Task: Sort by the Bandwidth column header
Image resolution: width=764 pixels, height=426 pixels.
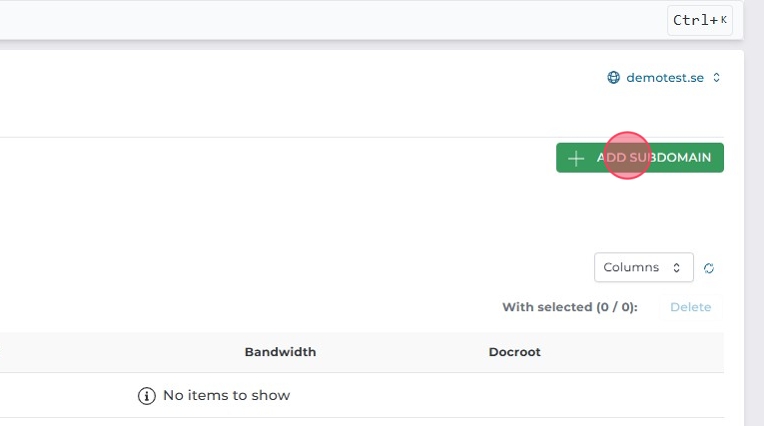Action: pos(280,352)
